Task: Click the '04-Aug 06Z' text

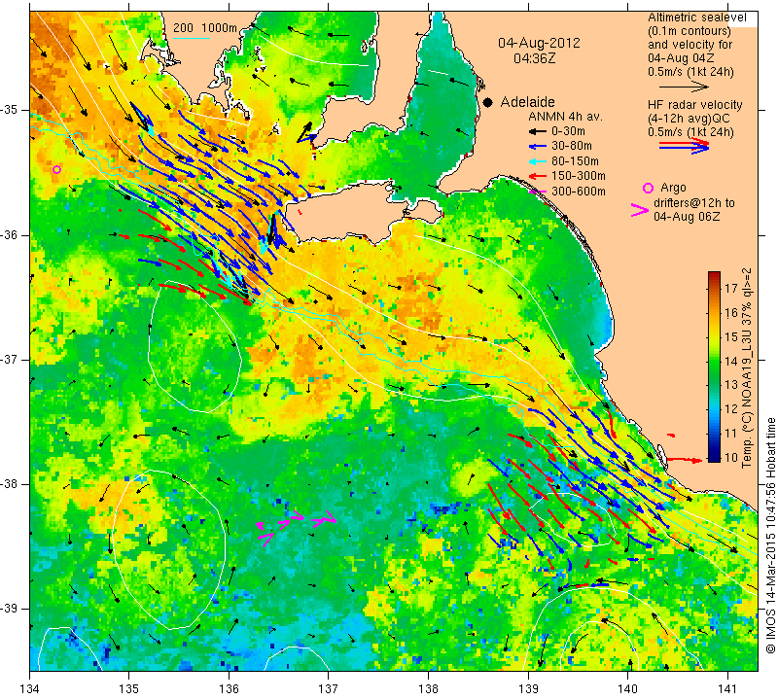Action: tap(688, 217)
